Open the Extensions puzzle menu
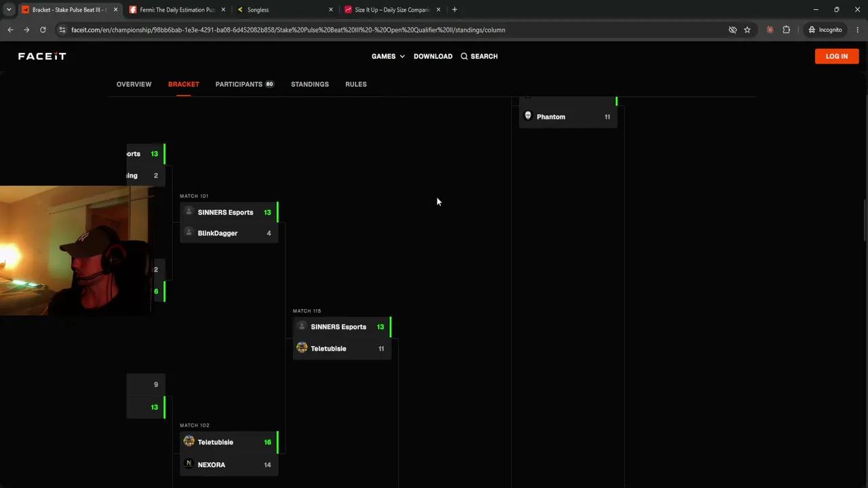The height and width of the screenshot is (488, 868). (787, 30)
